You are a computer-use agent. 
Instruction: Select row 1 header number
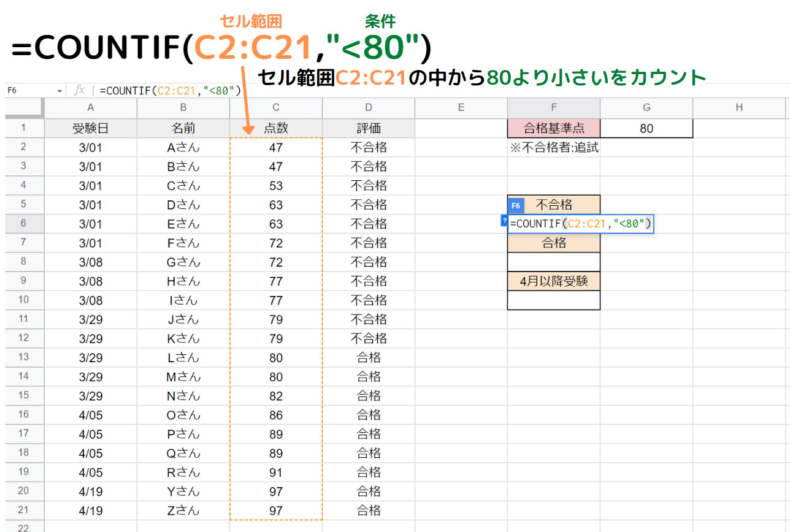point(23,127)
